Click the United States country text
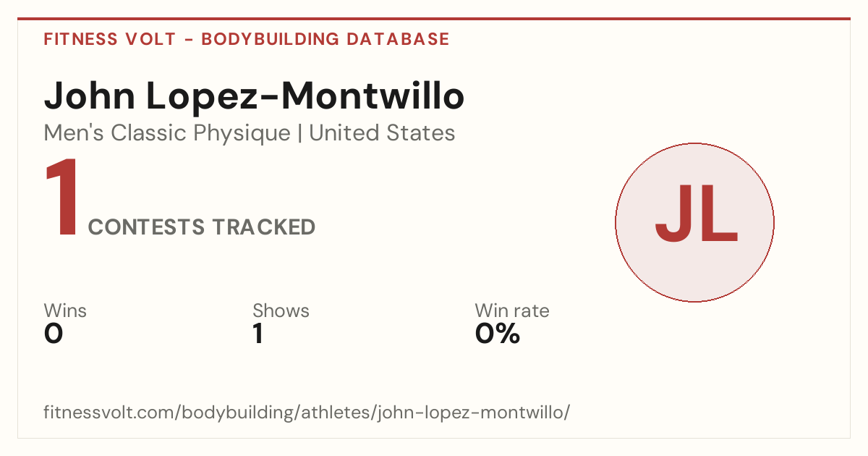Screen dimensions: 868x456 382,133
